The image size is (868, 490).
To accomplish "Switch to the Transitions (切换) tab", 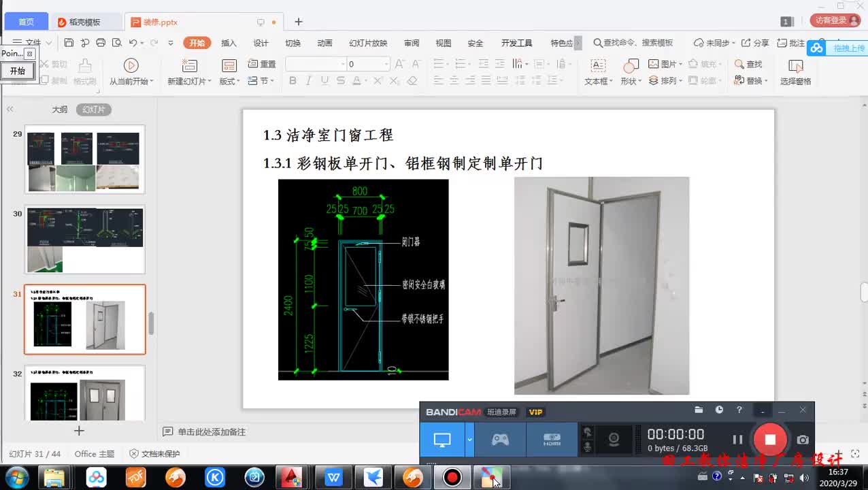I will [x=293, y=43].
